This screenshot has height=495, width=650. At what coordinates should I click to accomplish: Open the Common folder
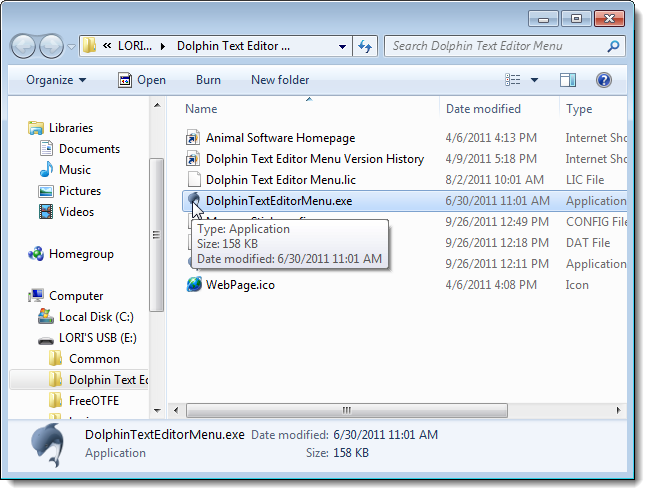coord(94,359)
